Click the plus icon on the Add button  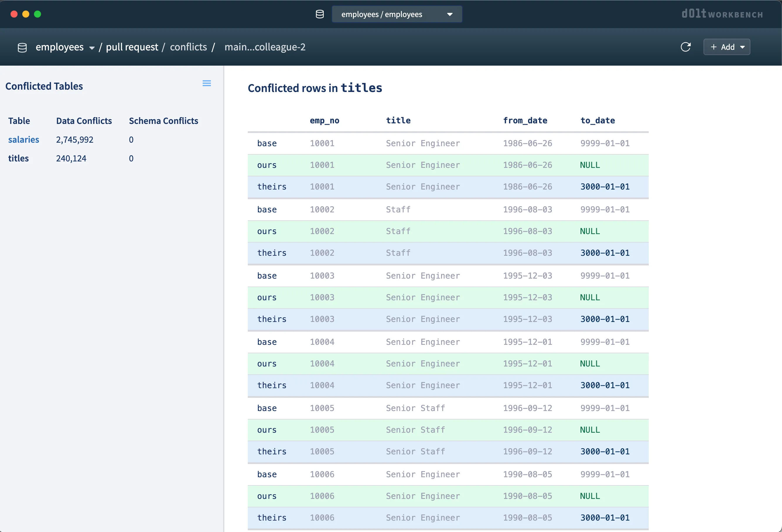[713, 47]
